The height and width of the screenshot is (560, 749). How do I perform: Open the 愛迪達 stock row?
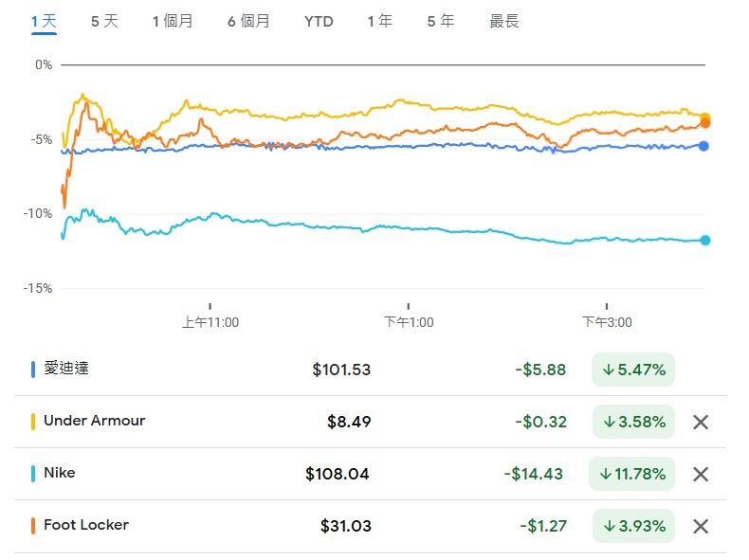[66, 369]
